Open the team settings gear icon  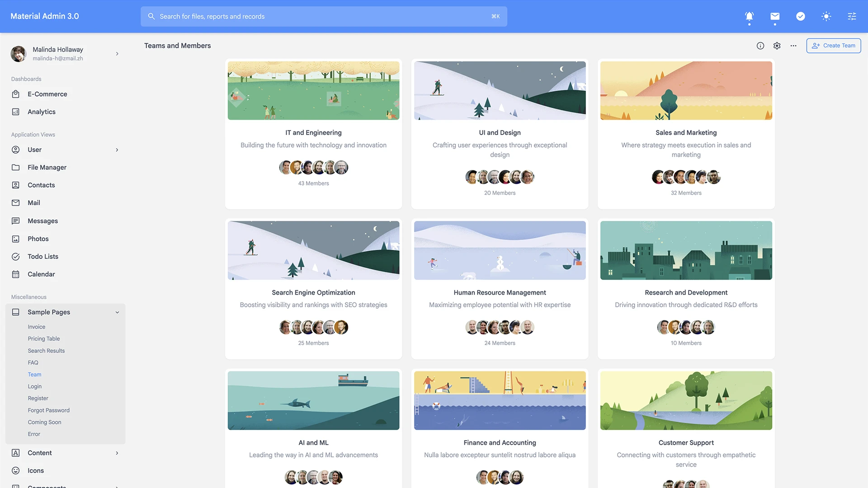(x=777, y=46)
